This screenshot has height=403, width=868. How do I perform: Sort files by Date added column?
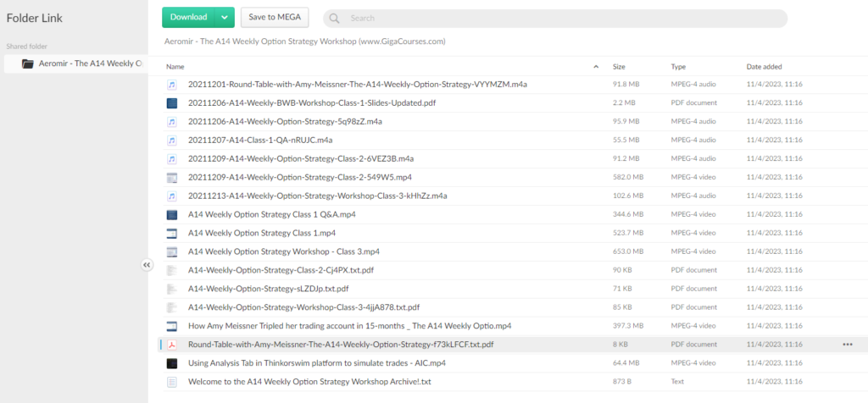point(764,66)
